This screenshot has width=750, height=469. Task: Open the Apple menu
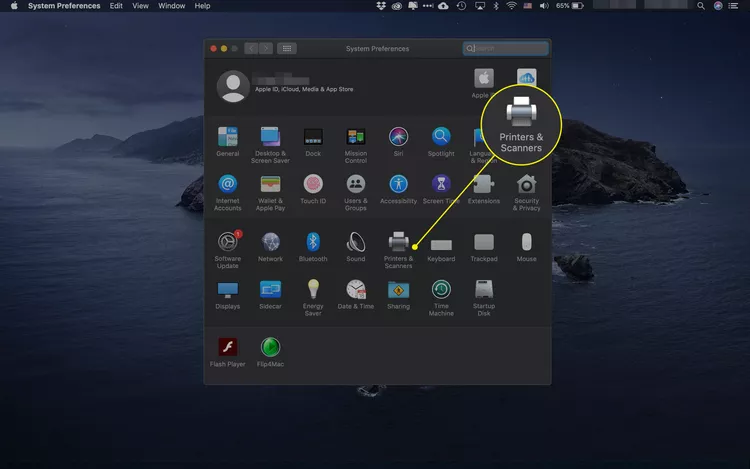pos(14,6)
